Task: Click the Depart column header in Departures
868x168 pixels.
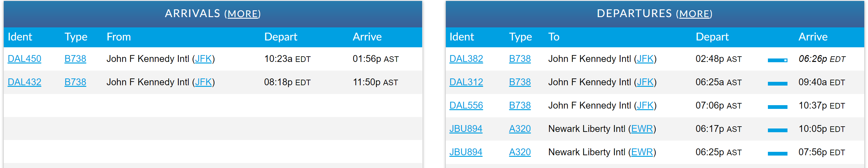Action: click(712, 37)
